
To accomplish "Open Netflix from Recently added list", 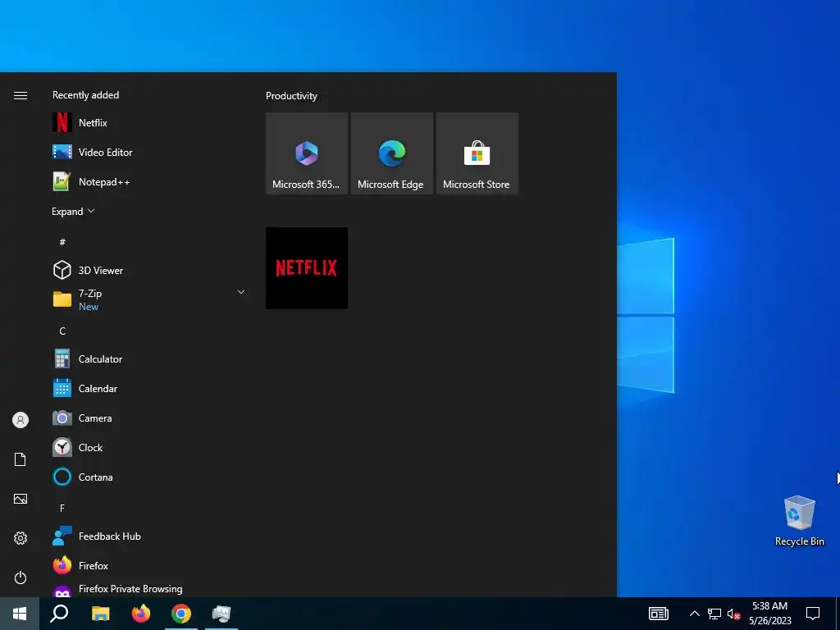I will click(148, 123).
